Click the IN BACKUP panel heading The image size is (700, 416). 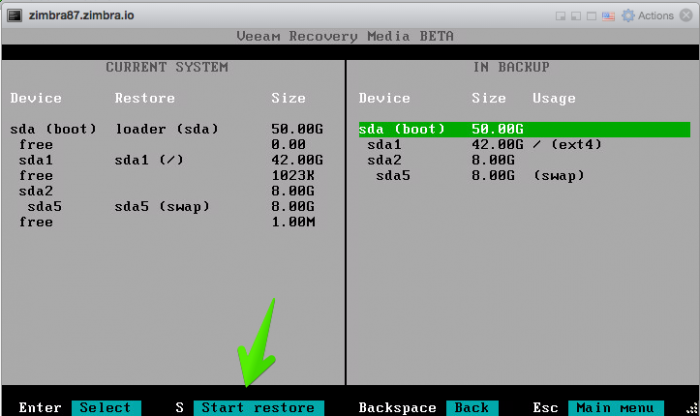coord(512,67)
